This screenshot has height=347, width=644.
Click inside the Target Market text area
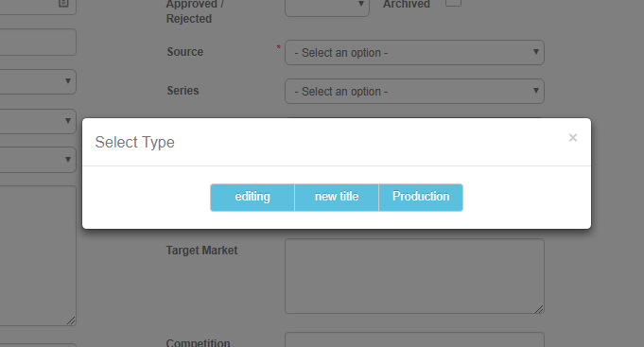pyautogui.click(x=414, y=276)
